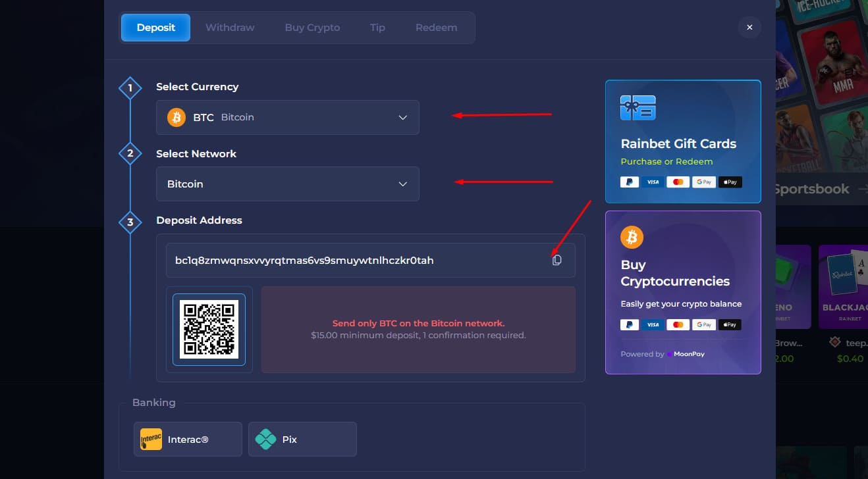Switch to the Deposit tab
The image size is (868, 479).
pyautogui.click(x=156, y=28)
